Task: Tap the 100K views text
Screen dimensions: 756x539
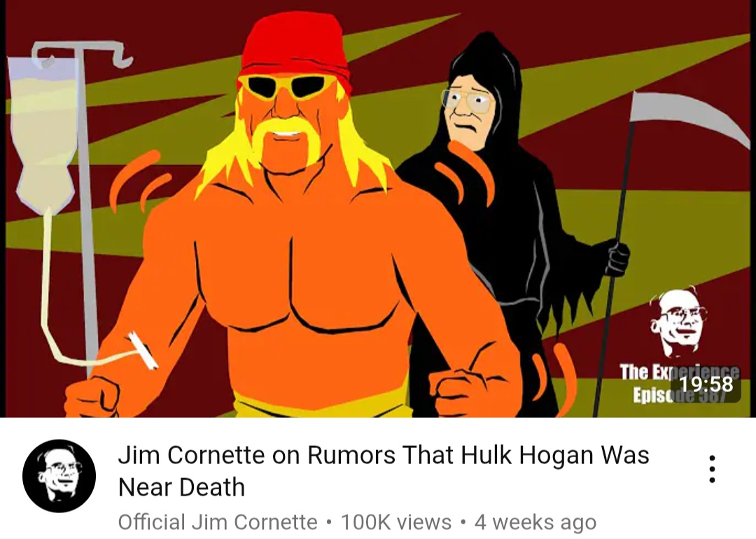Action: 395,522
